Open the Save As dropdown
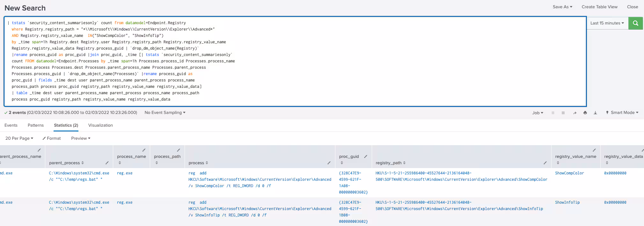The width and height of the screenshot is (644, 226). click(562, 7)
